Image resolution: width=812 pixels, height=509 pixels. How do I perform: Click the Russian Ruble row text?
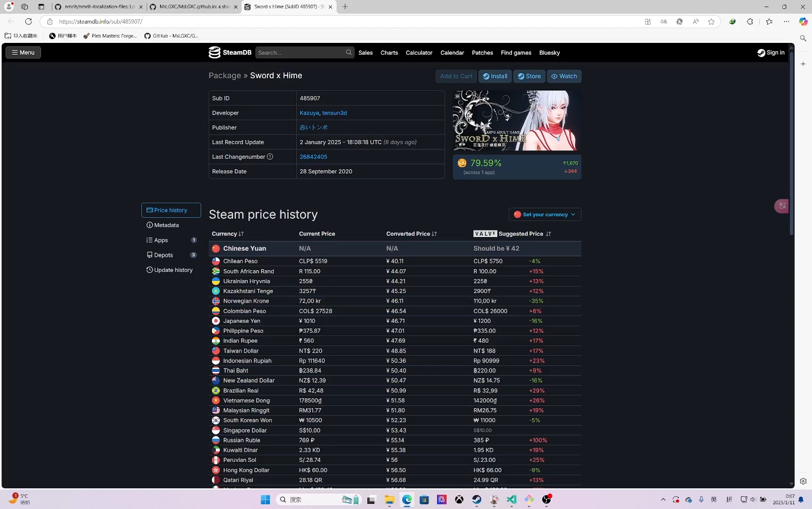(x=242, y=440)
